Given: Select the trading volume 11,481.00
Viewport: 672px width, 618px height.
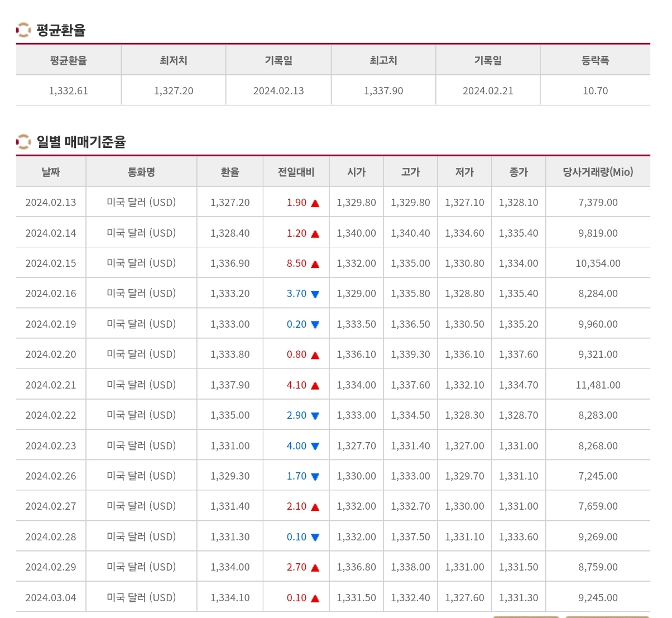Looking at the screenshot, I should tap(598, 385).
